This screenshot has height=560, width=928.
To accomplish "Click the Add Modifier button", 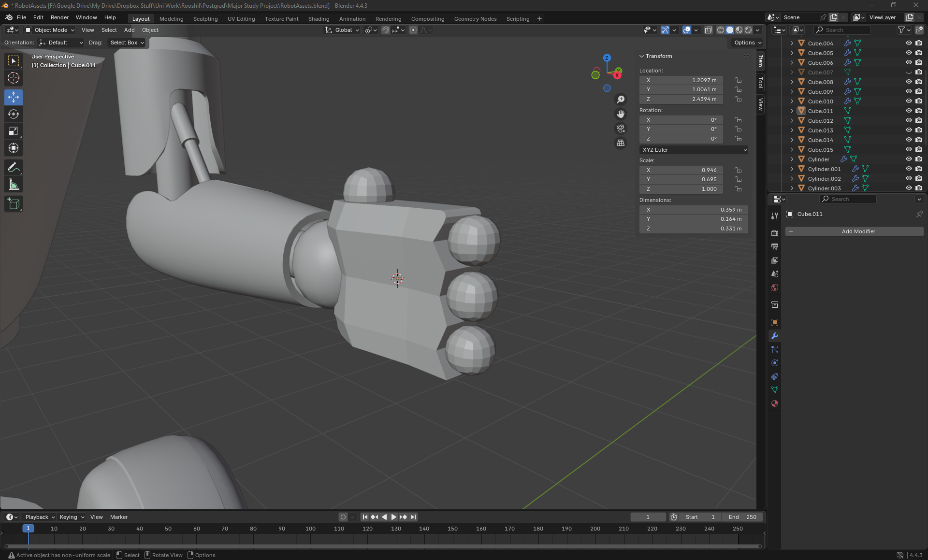I will pos(854,231).
